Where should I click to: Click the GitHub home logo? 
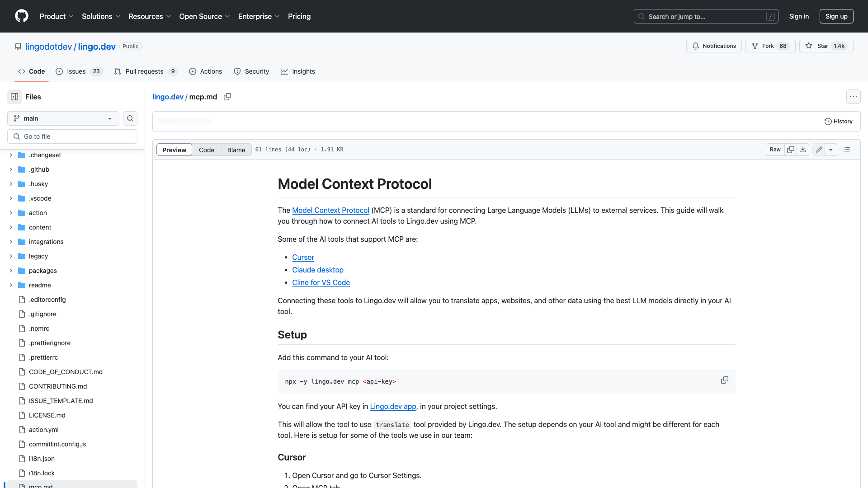click(x=22, y=16)
